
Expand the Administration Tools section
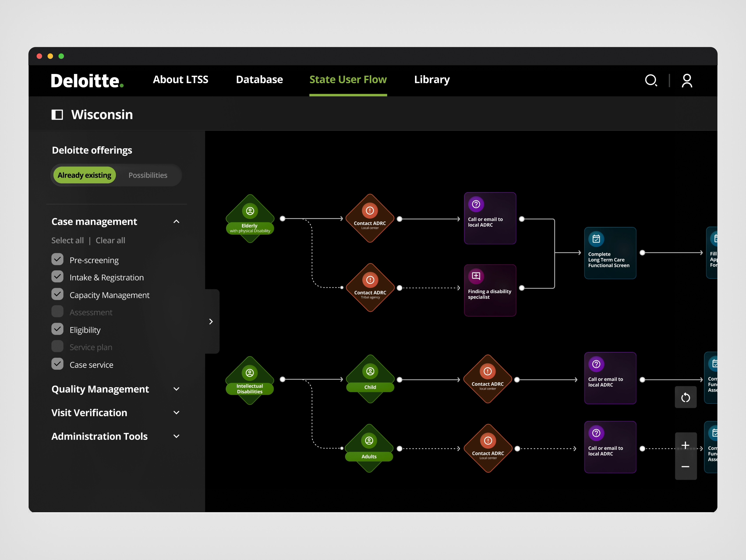[x=176, y=436]
